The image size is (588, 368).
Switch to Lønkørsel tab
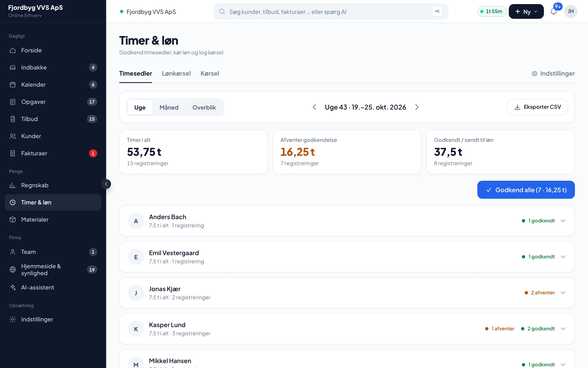pos(176,74)
